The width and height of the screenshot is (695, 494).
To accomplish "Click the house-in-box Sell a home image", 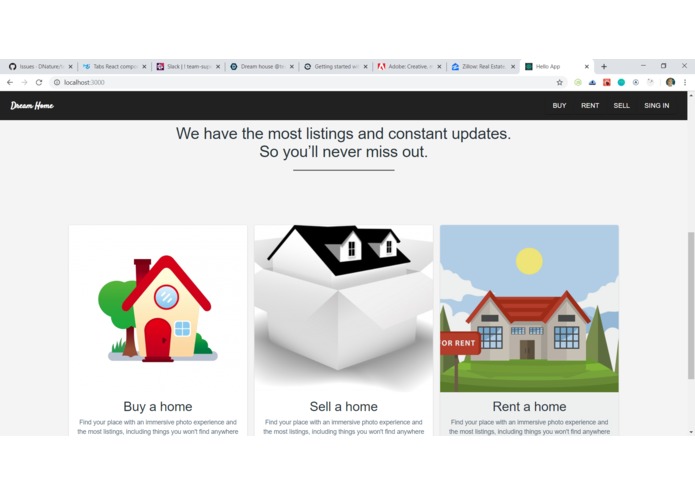I will 344,308.
